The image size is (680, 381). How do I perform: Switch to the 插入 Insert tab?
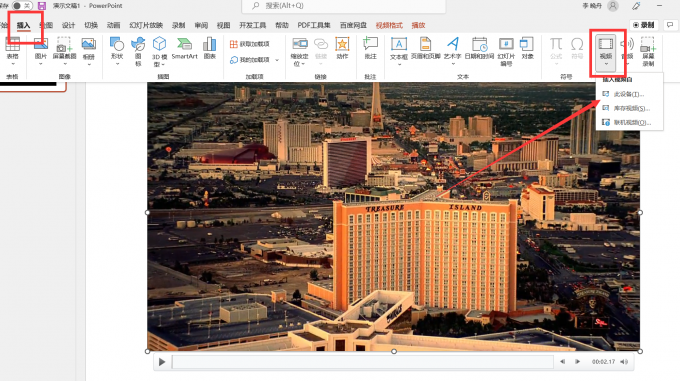(23, 26)
